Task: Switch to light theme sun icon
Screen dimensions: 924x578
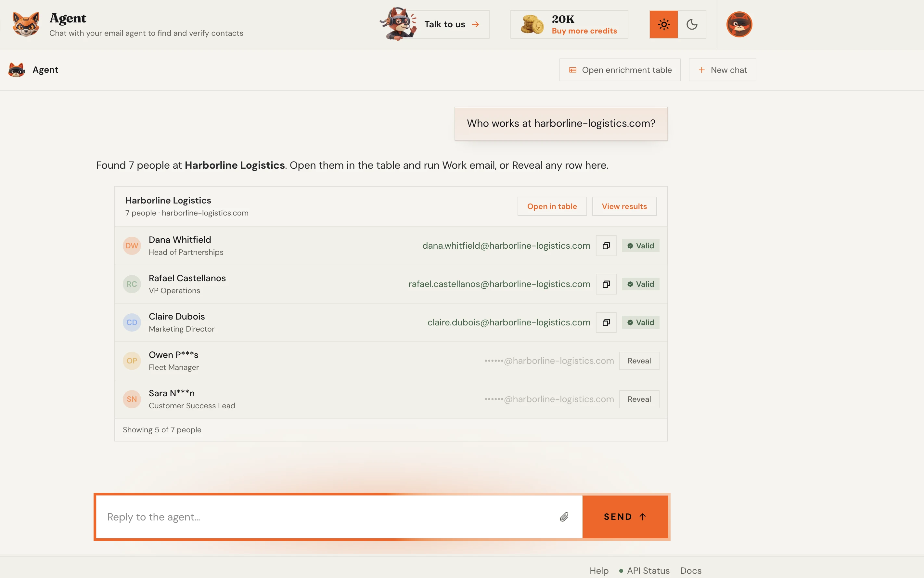Action: tap(663, 24)
